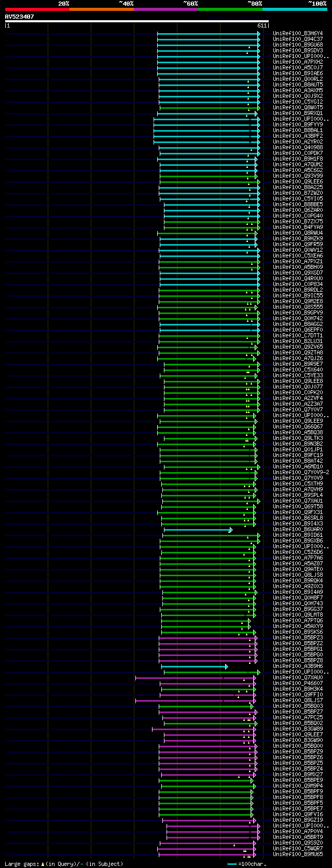Select label UniRef100_B5BPE7
This screenshot has height=868, width=332.
(298, 809)
